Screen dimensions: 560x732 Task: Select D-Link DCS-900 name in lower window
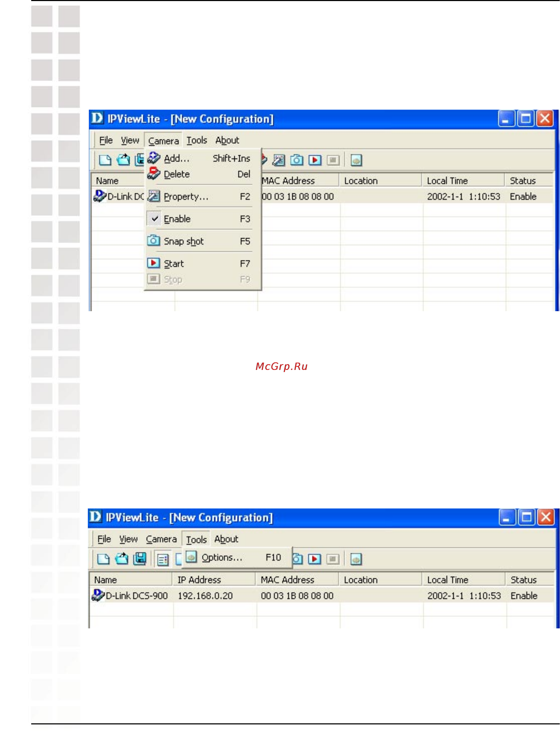tap(137, 596)
